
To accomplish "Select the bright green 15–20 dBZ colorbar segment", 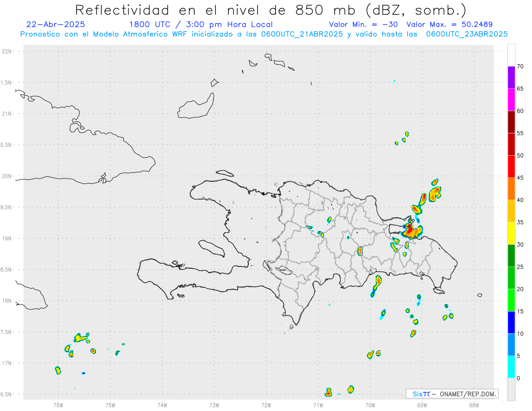I will point(511,300).
